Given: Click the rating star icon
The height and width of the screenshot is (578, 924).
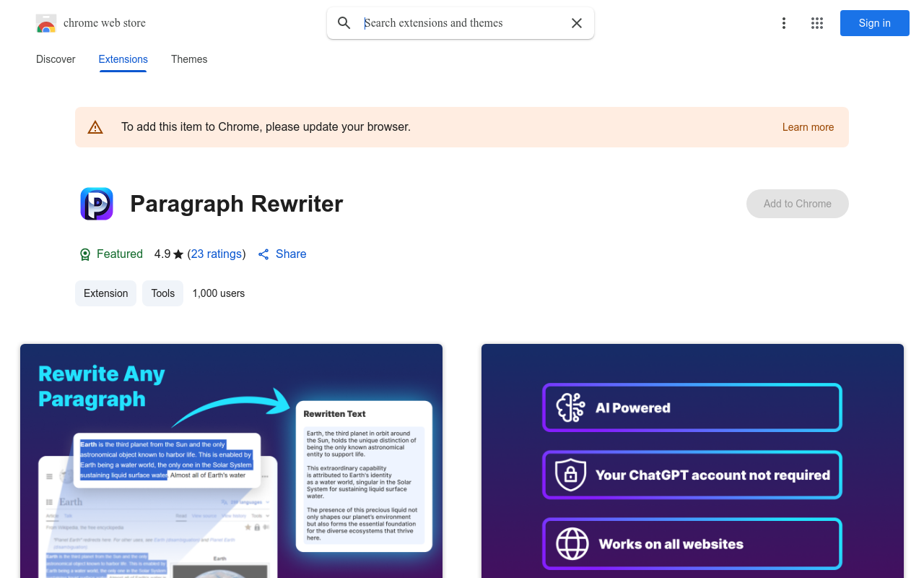Looking at the screenshot, I should point(178,254).
